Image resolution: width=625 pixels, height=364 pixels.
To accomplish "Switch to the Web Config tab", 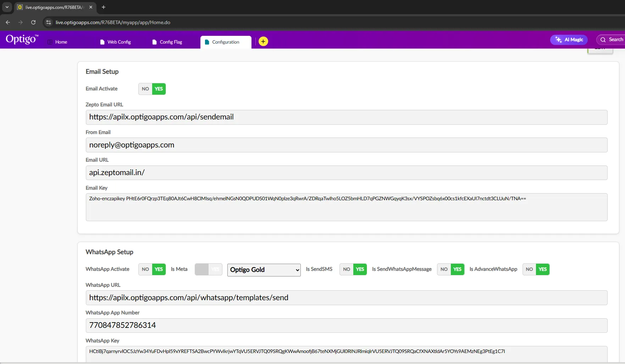I will pyautogui.click(x=116, y=42).
